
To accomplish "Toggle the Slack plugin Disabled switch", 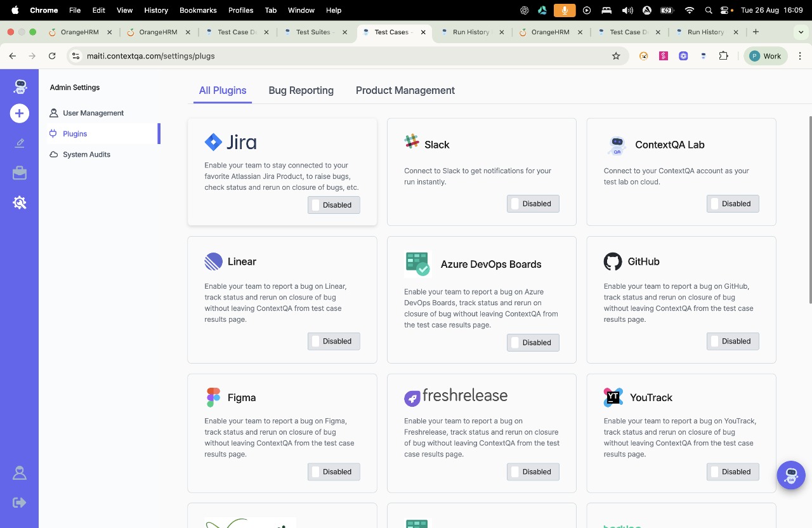I will pyautogui.click(x=533, y=204).
